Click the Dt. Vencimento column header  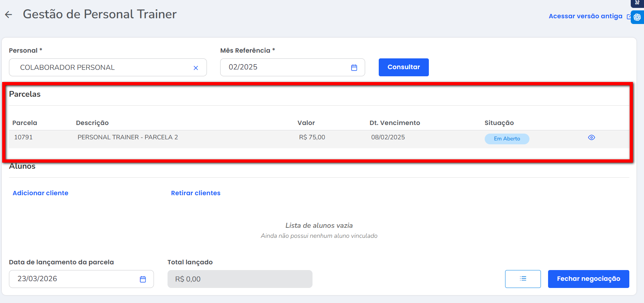click(x=394, y=123)
